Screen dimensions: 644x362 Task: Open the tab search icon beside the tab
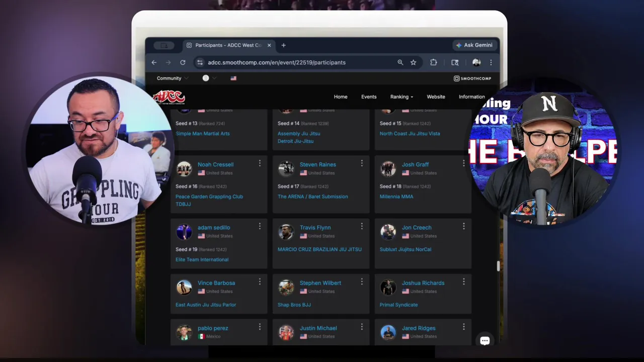pos(164,45)
